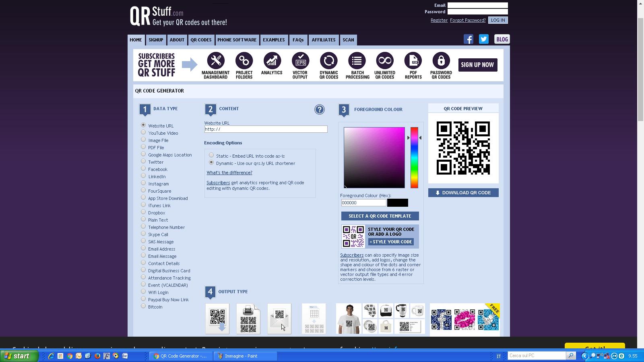Click the Email login field
Viewport: 644px width, 362px height.
point(478,5)
